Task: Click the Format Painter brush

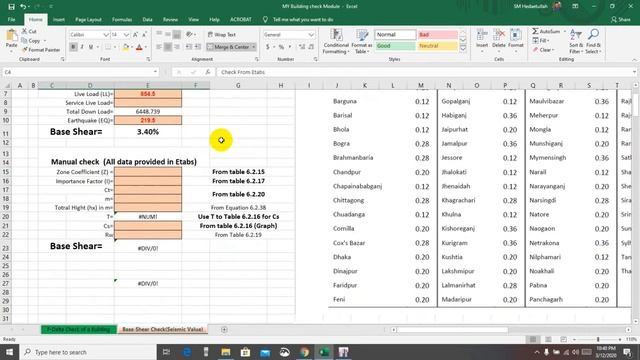Action: point(24,50)
